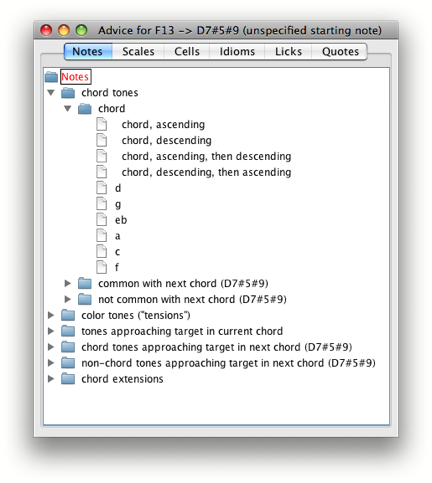The image size is (432, 483).
Task: Click the file icon beside note 'g'
Action: [102, 204]
